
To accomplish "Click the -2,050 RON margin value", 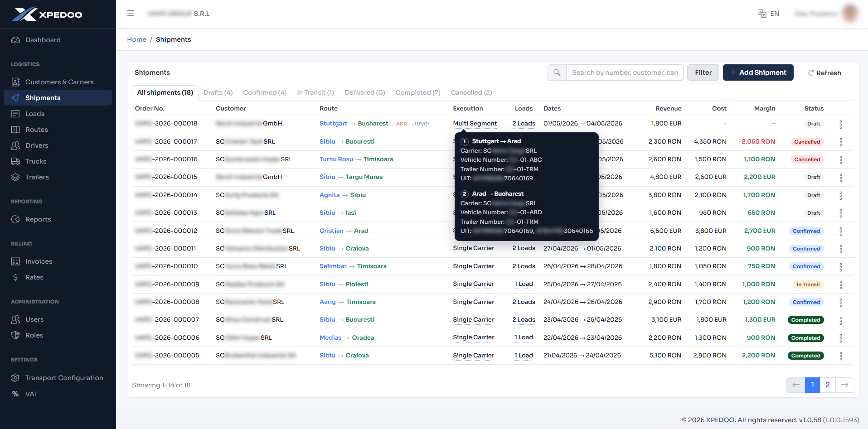I will (x=757, y=142).
